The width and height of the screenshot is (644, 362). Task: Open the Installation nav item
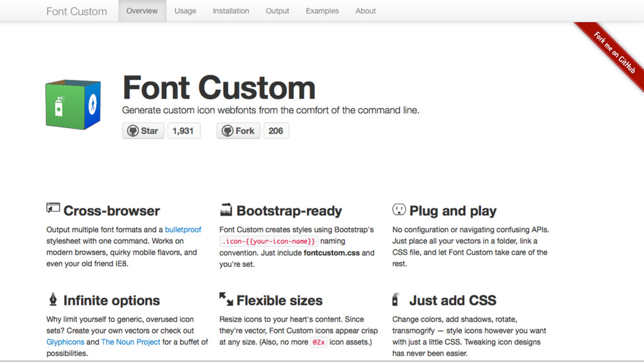click(x=231, y=11)
